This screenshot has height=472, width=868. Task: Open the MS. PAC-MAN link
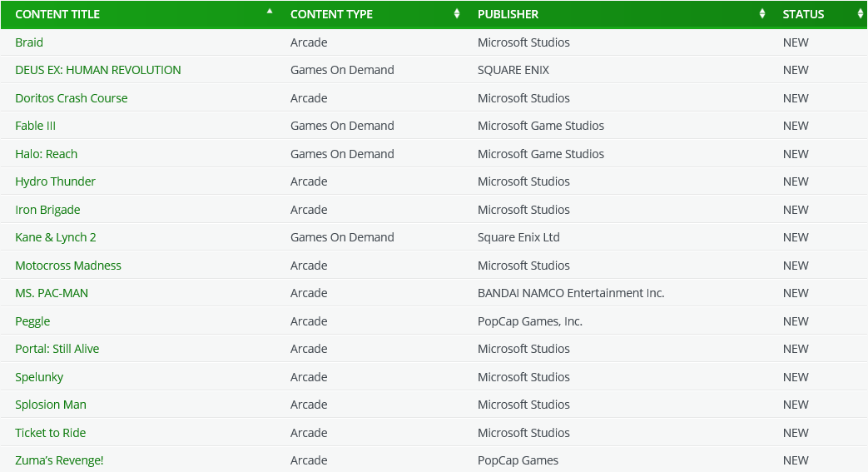click(52, 293)
